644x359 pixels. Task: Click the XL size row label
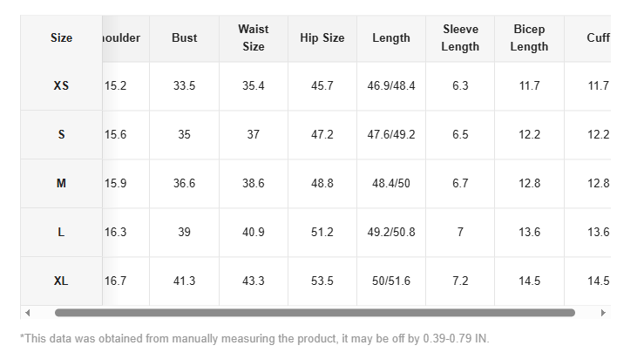[61, 281]
